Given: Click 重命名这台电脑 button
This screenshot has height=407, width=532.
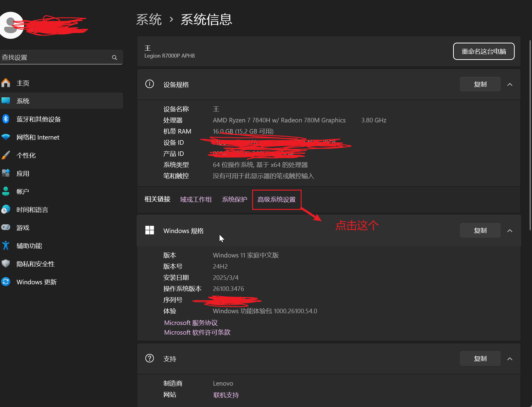Looking at the screenshot, I should pos(484,51).
